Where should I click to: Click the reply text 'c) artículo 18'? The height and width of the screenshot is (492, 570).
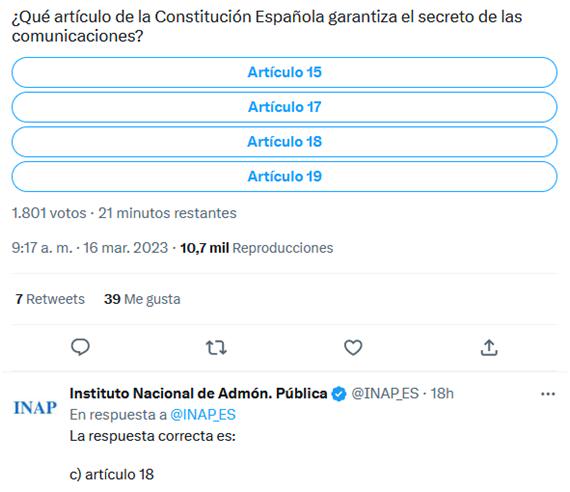tap(112, 474)
